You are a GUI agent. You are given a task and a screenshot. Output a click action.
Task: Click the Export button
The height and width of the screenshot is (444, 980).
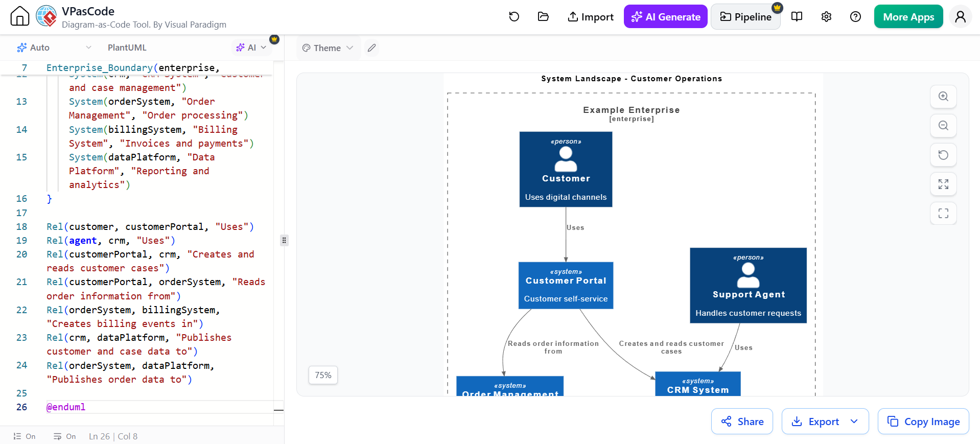click(x=815, y=422)
